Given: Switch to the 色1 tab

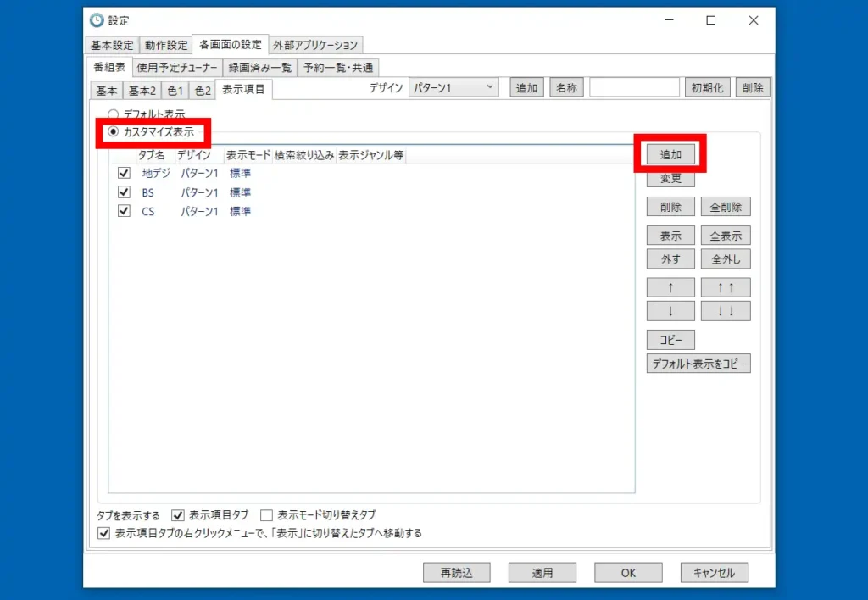Looking at the screenshot, I should [175, 90].
